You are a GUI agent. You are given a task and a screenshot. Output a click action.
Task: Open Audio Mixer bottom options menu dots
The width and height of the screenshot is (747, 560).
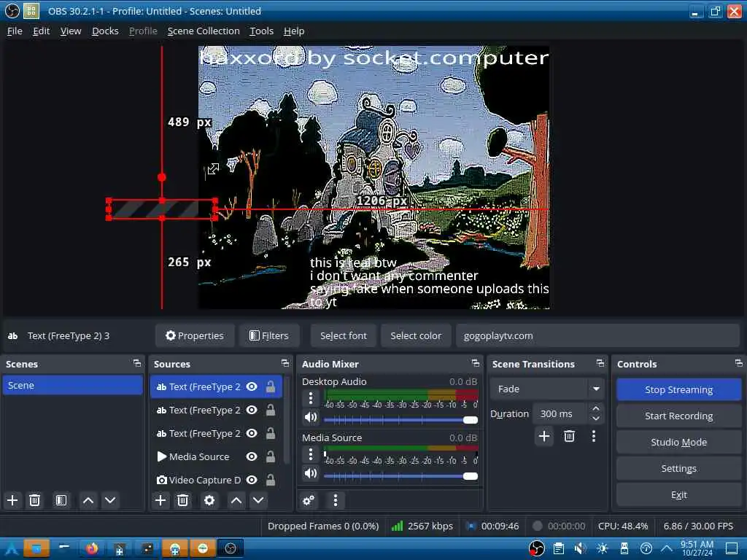tap(336, 500)
